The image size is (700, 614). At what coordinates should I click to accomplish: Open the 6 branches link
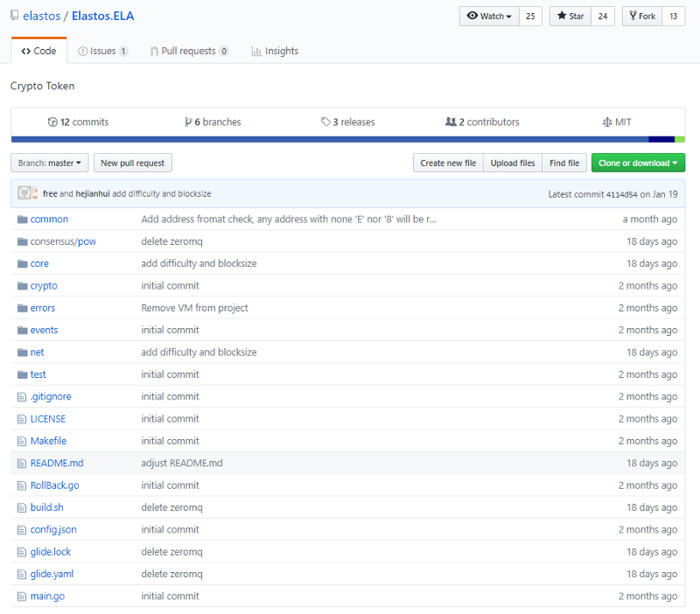click(213, 122)
